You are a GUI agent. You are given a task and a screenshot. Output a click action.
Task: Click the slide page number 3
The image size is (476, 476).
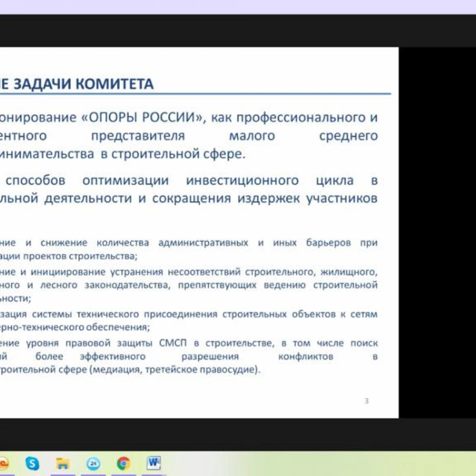tap(366, 401)
